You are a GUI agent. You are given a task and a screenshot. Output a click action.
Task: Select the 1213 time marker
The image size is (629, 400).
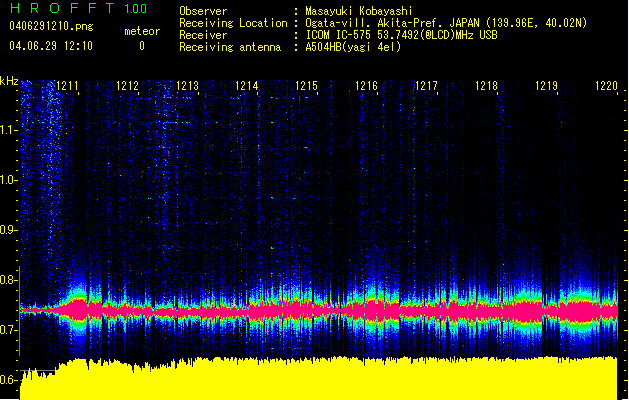(x=187, y=87)
